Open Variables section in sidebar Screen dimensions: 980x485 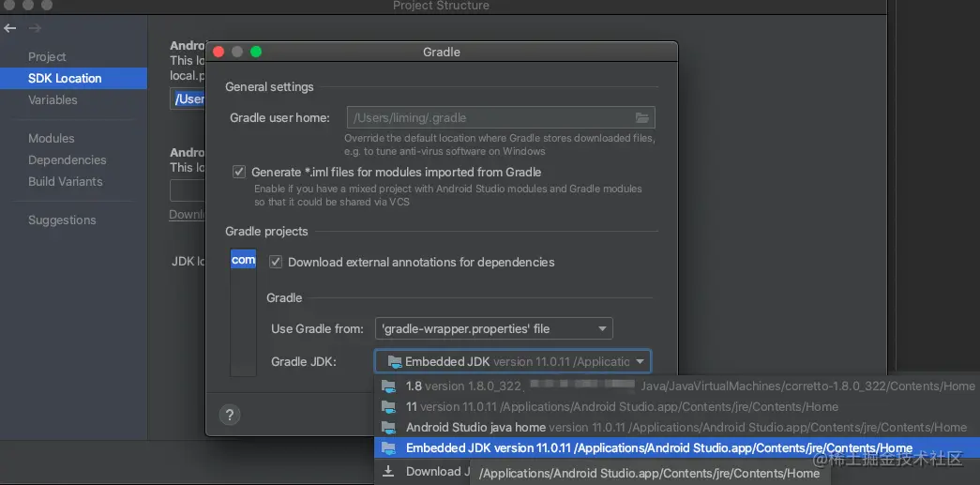coord(53,100)
